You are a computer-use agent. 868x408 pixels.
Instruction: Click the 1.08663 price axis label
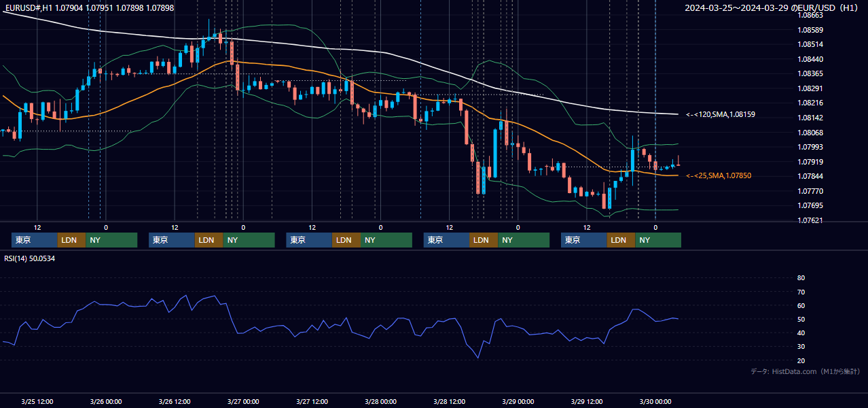pos(811,15)
